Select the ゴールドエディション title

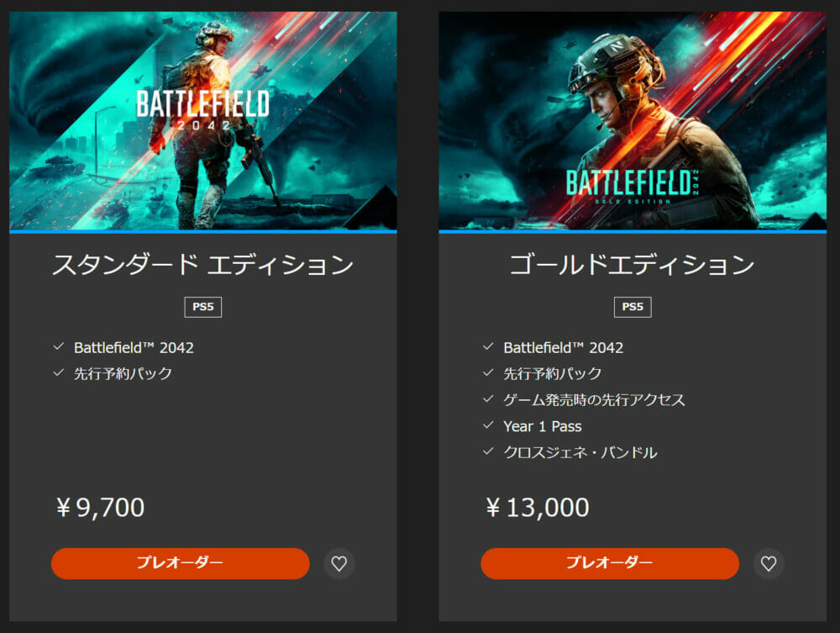click(x=633, y=265)
